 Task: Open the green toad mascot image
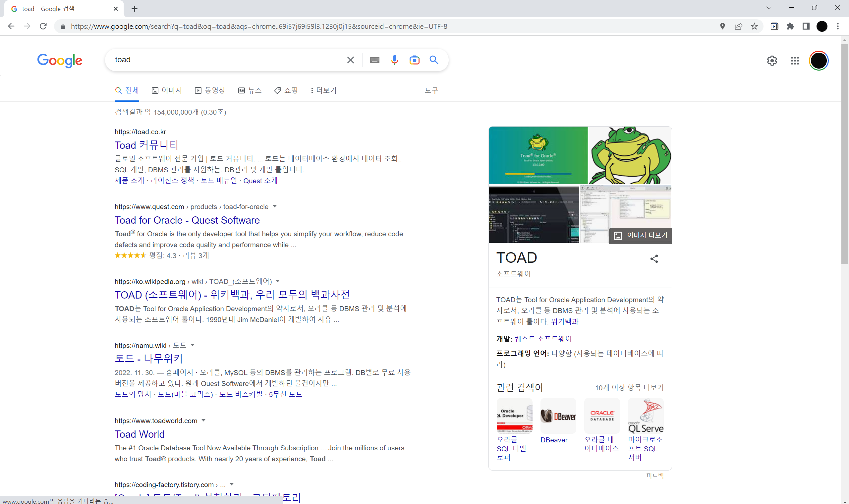[630, 155]
